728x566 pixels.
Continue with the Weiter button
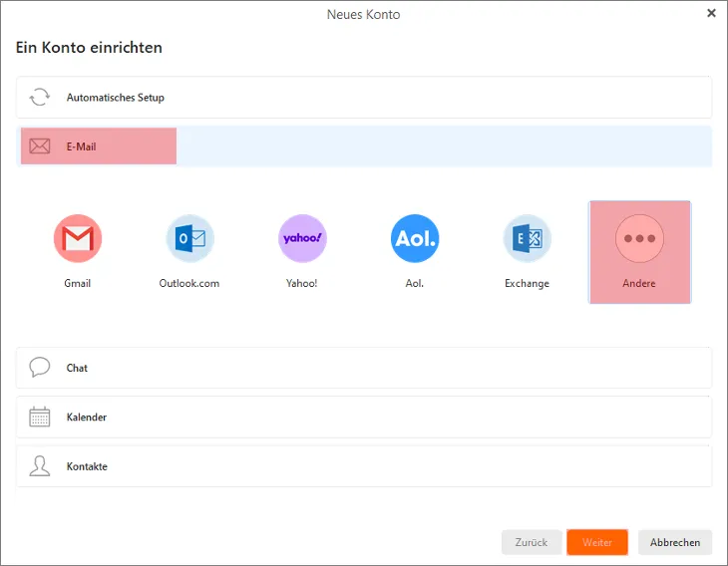coord(597,542)
